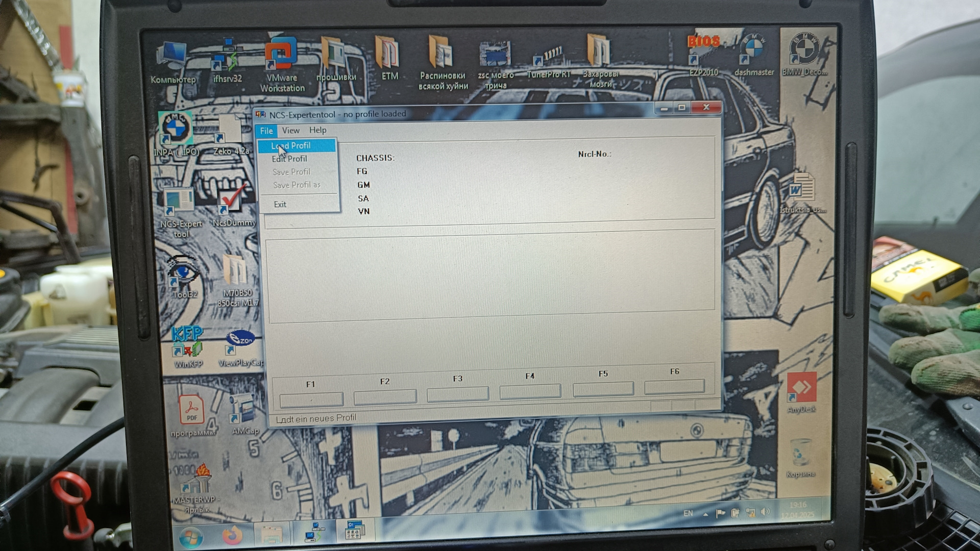Select the AnyDesk desktop icon
980x551 pixels.
pyautogui.click(x=801, y=392)
